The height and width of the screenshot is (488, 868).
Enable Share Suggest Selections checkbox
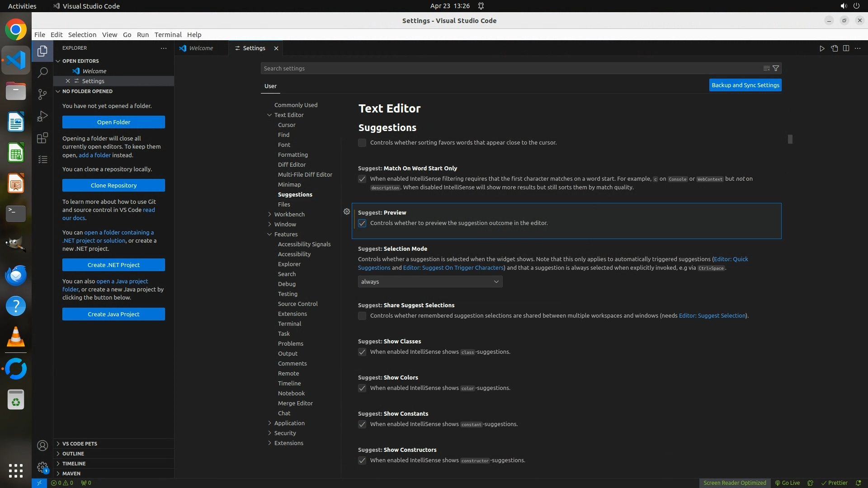(x=362, y=316)
